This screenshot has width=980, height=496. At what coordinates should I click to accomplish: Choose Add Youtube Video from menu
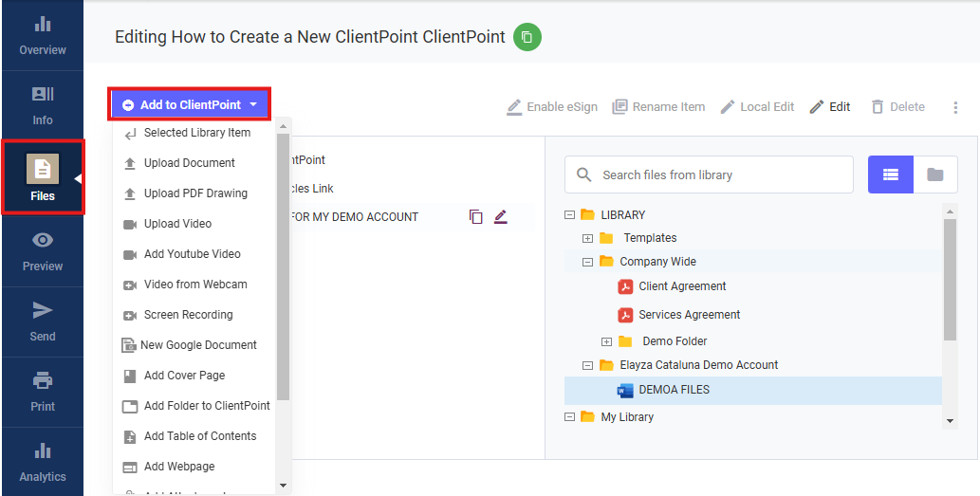194,254
